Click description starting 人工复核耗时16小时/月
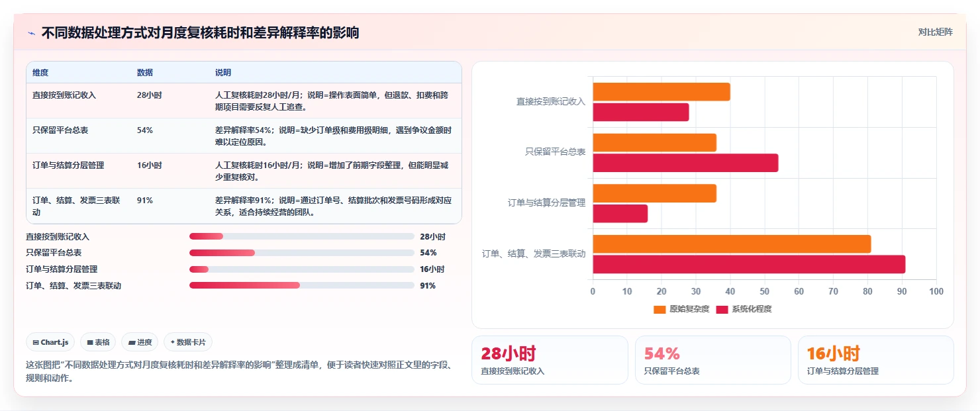Viewport: 980px width, 411px height. click(x=333, y=171)
